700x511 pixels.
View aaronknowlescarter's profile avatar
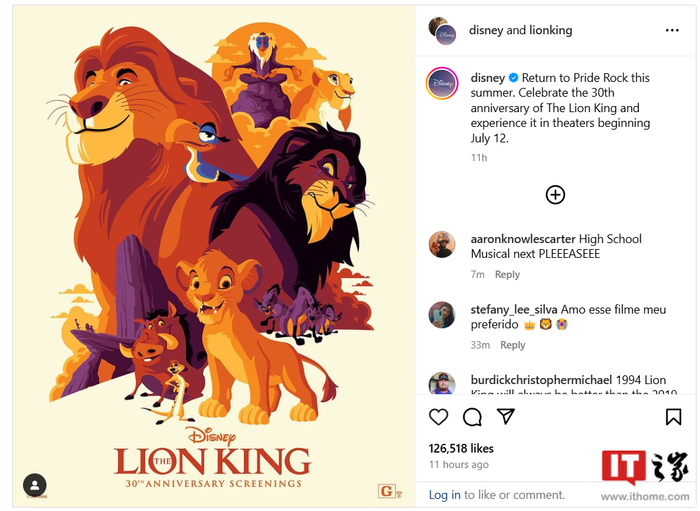[442, 245]
